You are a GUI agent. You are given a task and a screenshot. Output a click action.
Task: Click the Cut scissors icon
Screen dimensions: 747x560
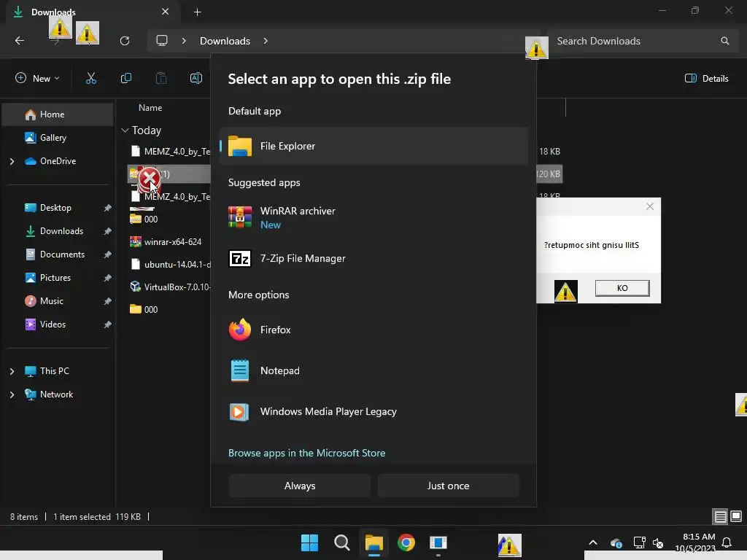[x=90, y=79]
